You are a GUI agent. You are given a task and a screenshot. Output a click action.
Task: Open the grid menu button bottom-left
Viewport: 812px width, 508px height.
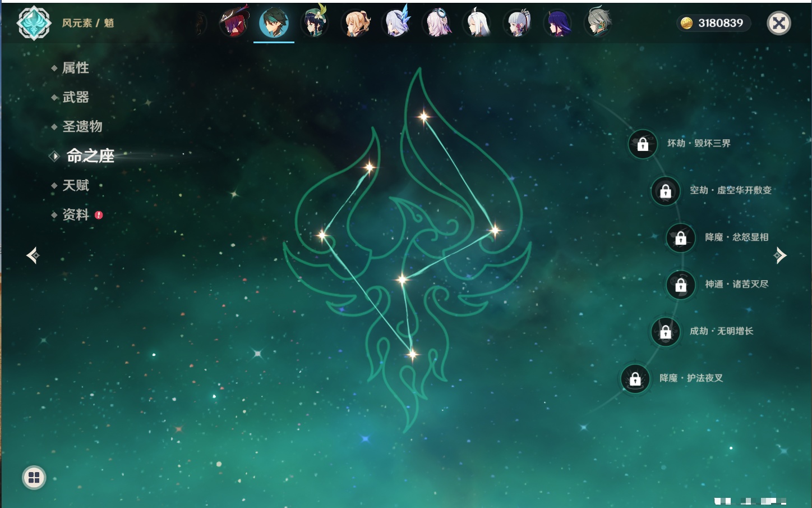(34, 478)
